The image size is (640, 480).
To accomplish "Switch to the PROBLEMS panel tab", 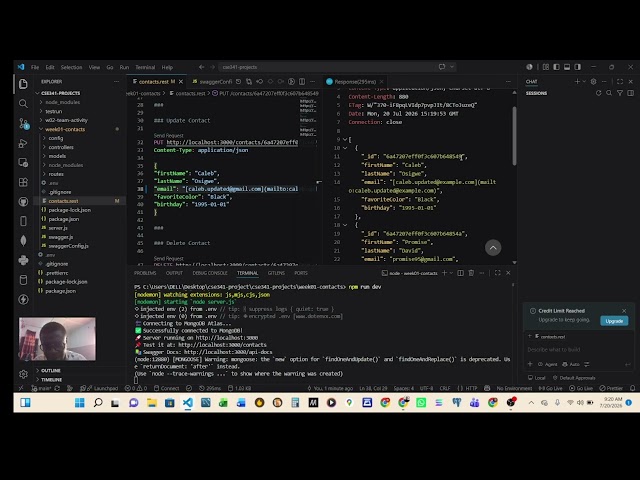I will pos(145,273).
